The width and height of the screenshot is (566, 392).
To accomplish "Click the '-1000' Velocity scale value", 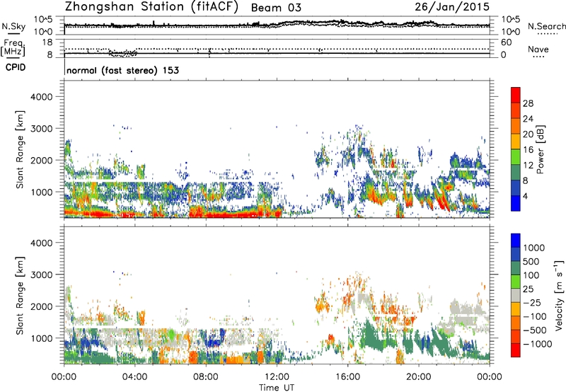I will (537, 344).
